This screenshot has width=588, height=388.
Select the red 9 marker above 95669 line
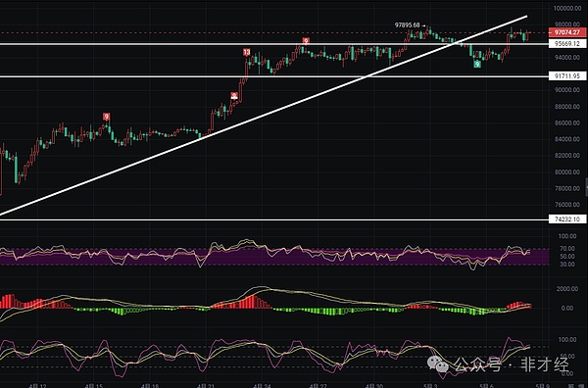click(x=306, y=41)
